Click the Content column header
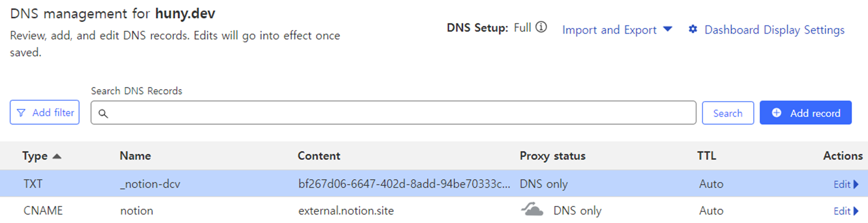The image size is (868, 223). tap(319, 156)
